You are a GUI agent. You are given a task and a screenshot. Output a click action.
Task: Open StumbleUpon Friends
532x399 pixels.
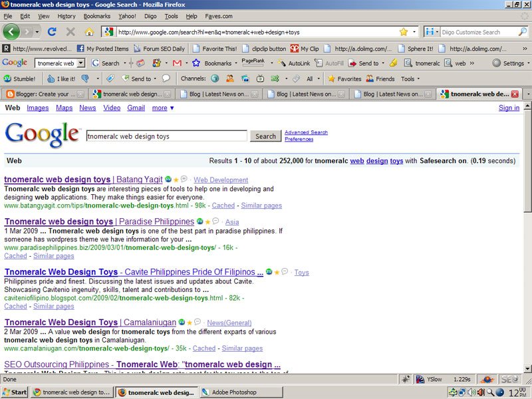(380, 78)
